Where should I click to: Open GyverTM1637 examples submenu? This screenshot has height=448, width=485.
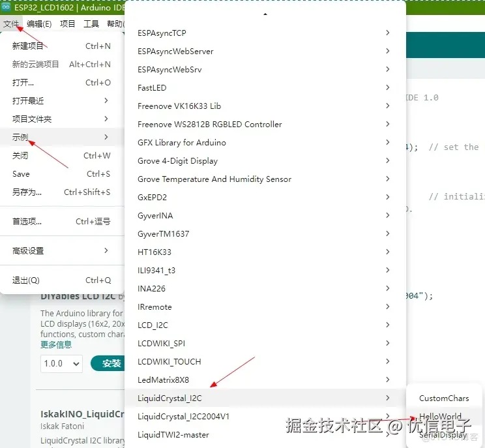[x=265, y=234]
